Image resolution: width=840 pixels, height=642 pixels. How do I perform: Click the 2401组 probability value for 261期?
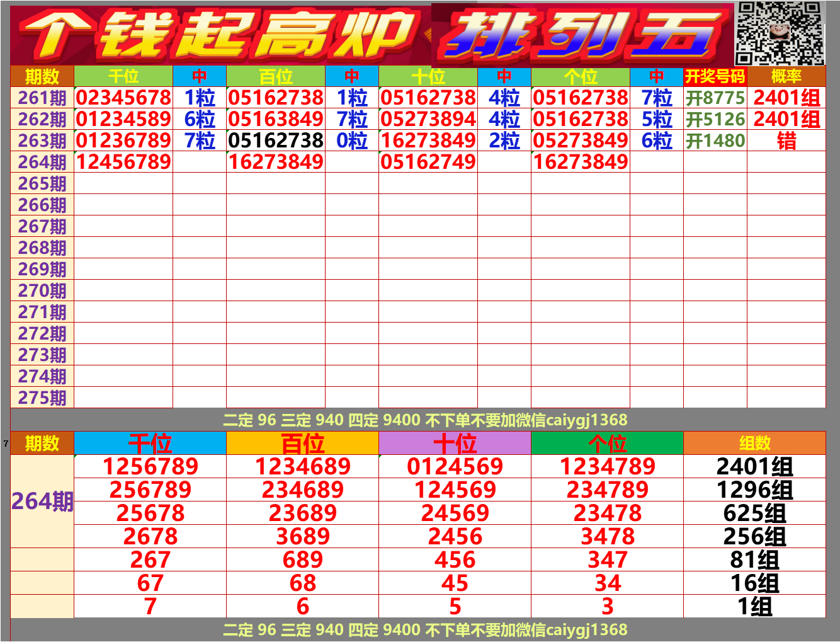tap(787, 98)
